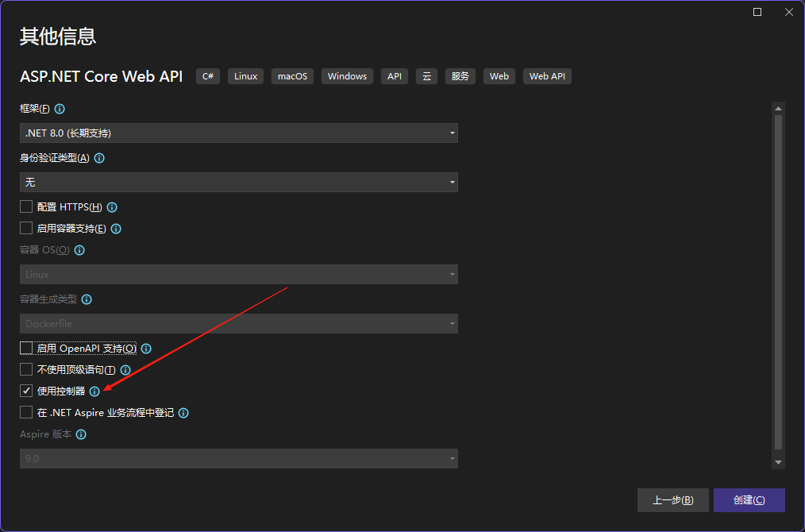Enable the 配置 HTTPS(H) checkbox
This screenshot has height=532, width=805.
point(26,206)
